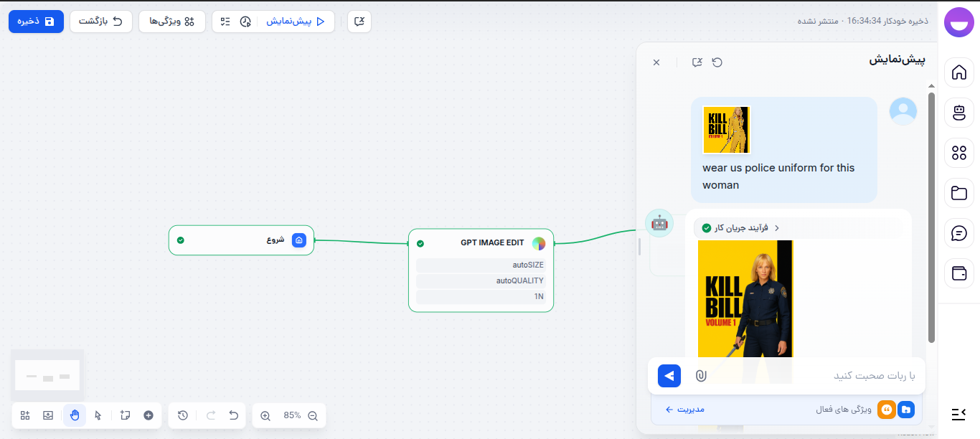Image resolution: width=980 pixels, height=439 pixels.
Task: Add a sticky note to the canvas
Action: click(x=125, y=415)
